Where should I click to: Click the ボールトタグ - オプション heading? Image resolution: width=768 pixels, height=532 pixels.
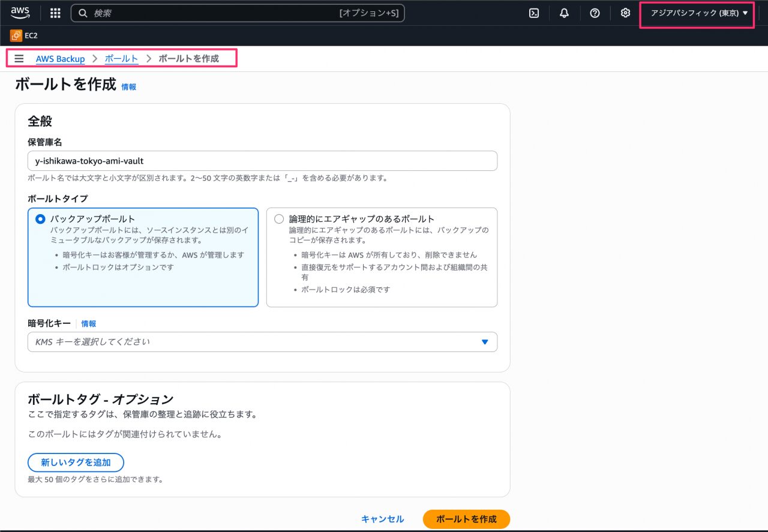[100, 399]
